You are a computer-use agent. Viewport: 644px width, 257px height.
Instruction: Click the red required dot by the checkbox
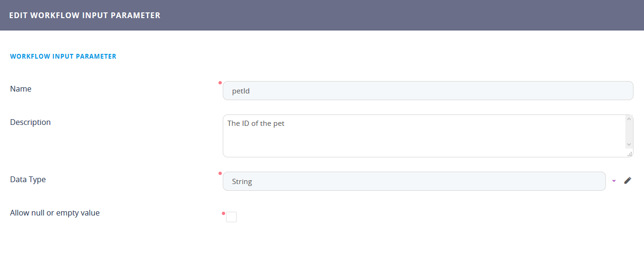click(x=223, y=213)
